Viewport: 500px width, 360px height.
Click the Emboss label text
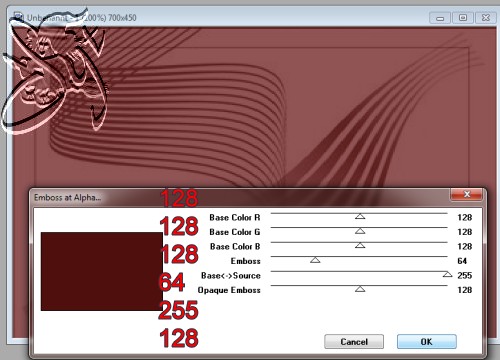(245, 261)
